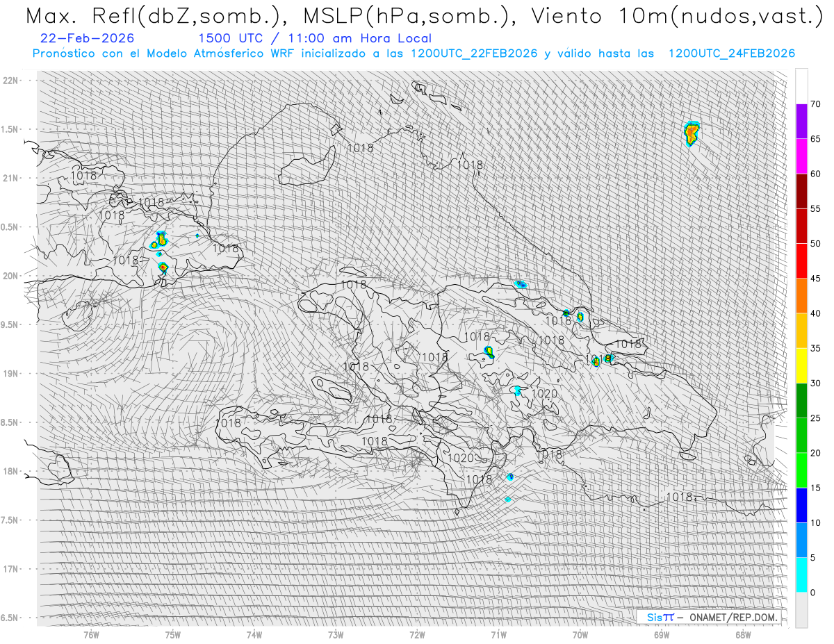Click the 17N latitude axis label
This screenshot has height=644, width=834.
pyautogui.click(x=10, y=569)
